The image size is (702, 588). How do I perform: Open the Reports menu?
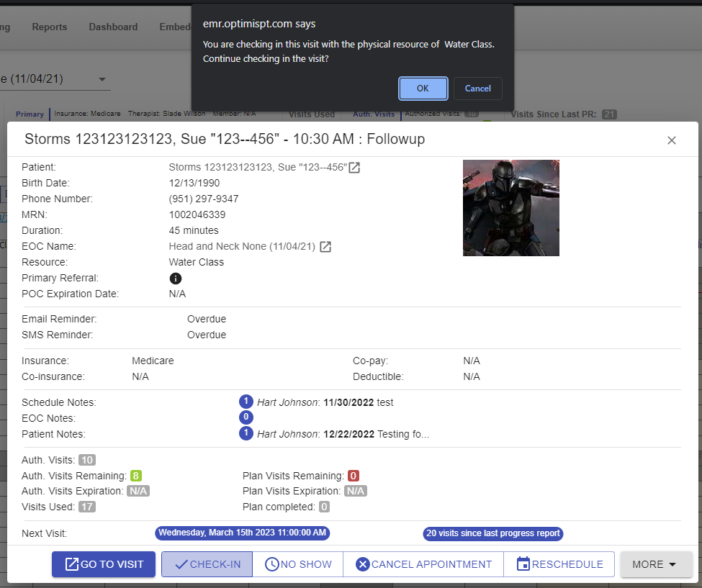(x=50, y=27)
